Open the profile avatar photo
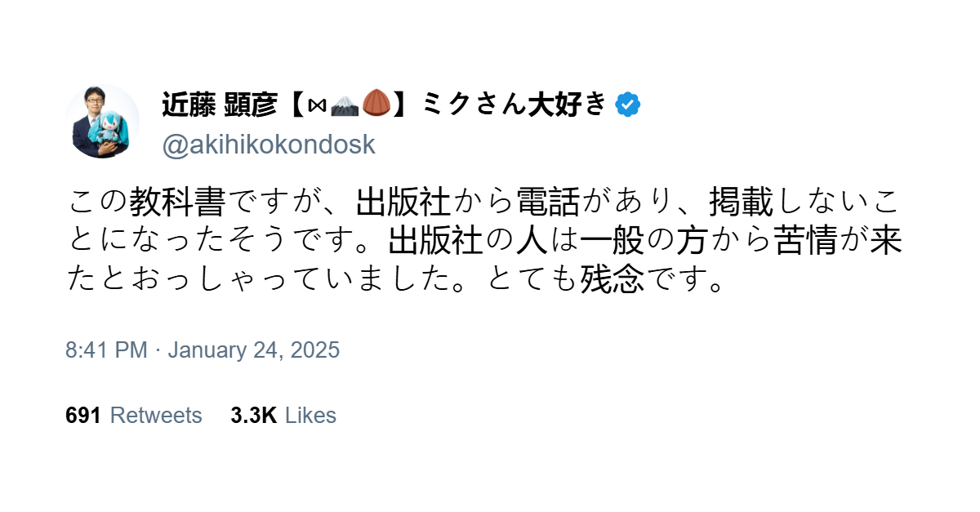 pos(102,122)
